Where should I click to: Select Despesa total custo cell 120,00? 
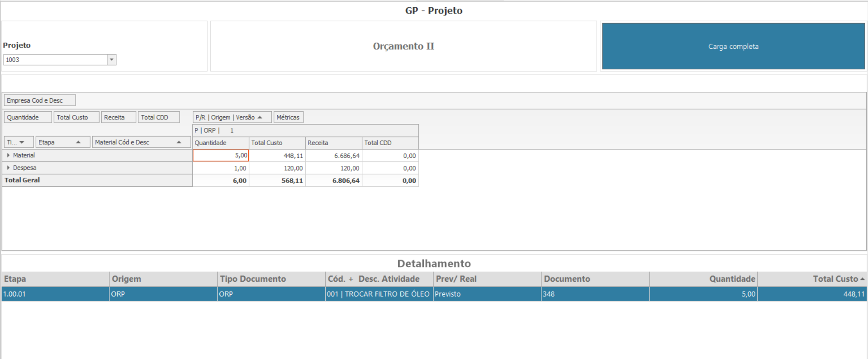[x=277, y=168]
